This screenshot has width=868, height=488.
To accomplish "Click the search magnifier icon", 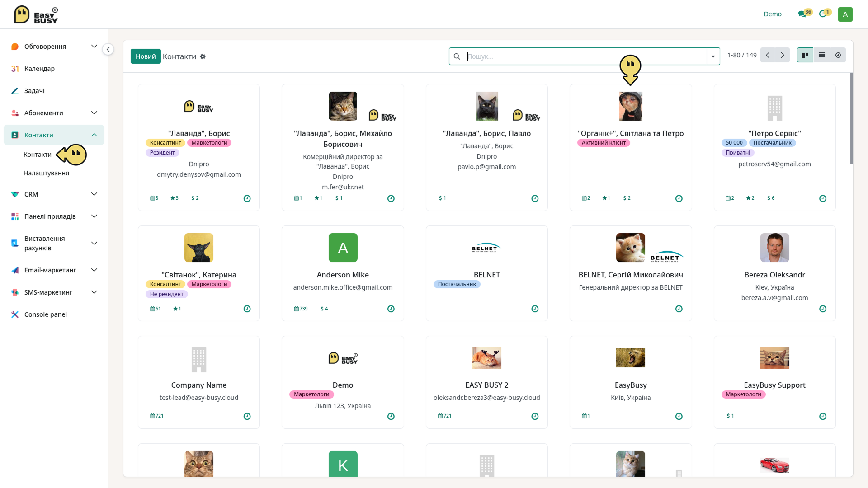I will click(457, 56).
